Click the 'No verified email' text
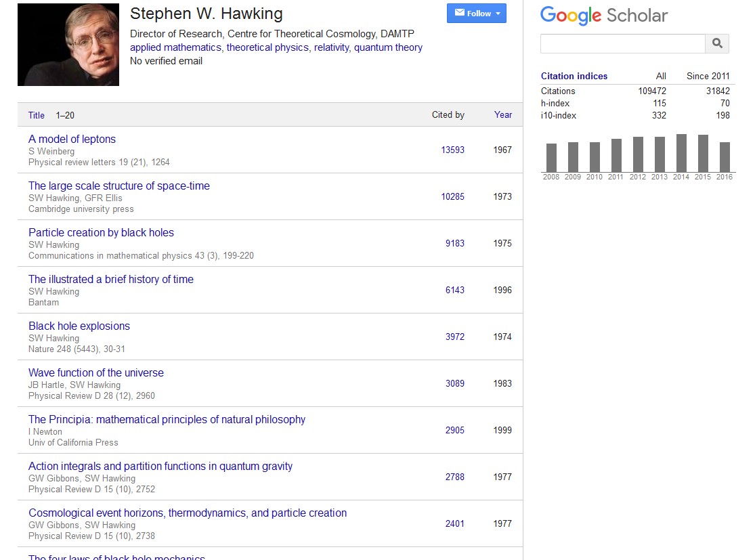755x560 pixels. pos(166,61)
